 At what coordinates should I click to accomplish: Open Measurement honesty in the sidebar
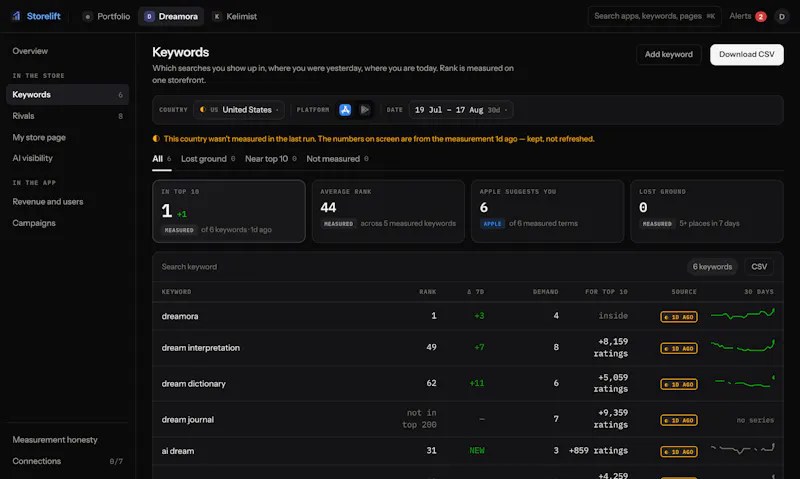tap(67, 440)
